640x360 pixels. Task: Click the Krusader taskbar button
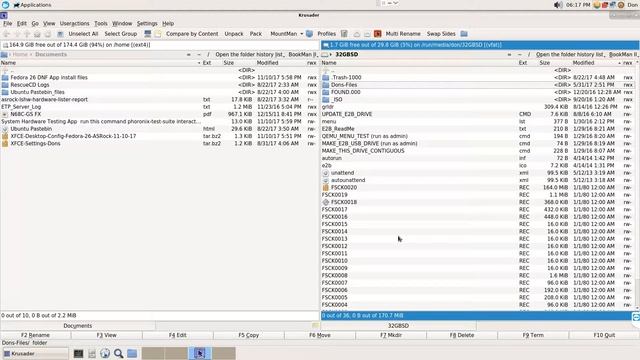coord(36,353)
